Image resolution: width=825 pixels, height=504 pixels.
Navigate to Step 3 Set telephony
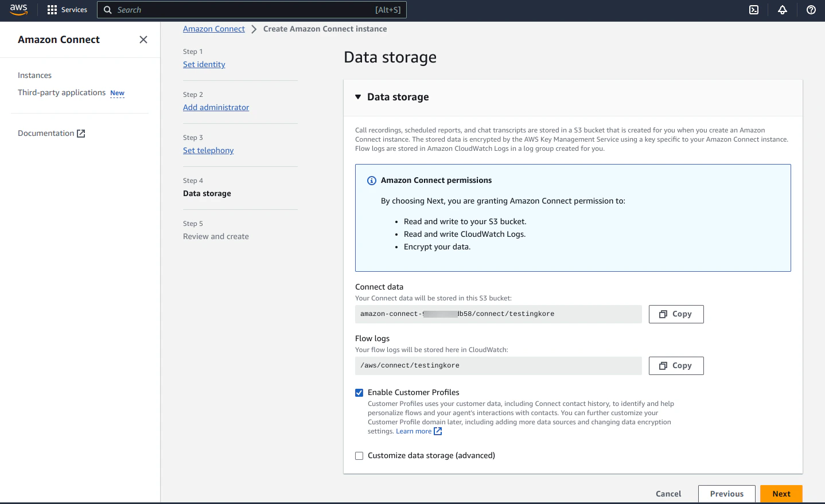tap(208, 150)
